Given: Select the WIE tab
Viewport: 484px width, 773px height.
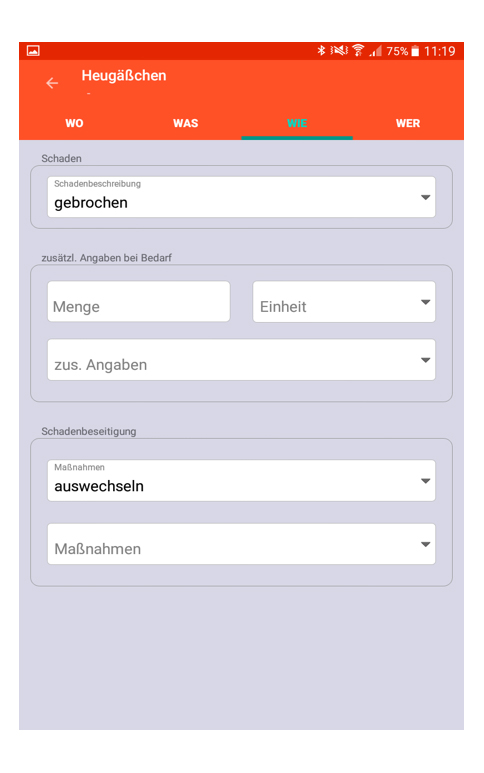Looking at the screenshot, I should point(297,123).
